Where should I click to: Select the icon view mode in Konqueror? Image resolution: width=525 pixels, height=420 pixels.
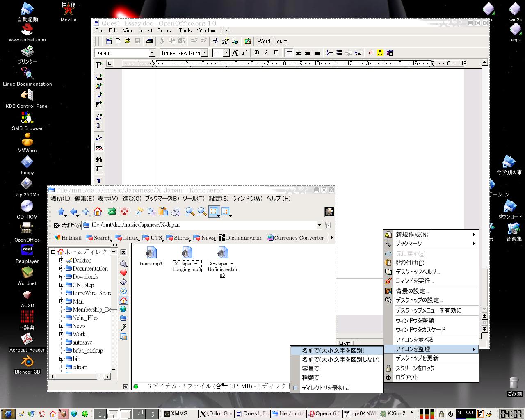point(214,212)
